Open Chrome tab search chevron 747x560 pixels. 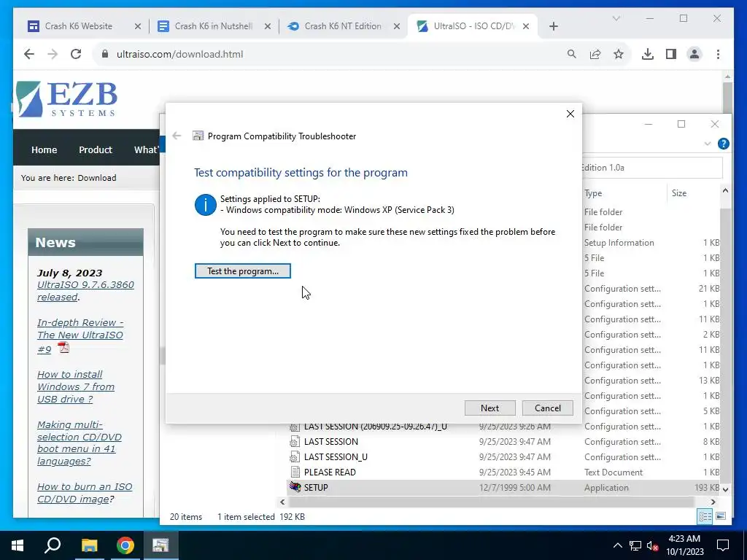pos(616,18)
